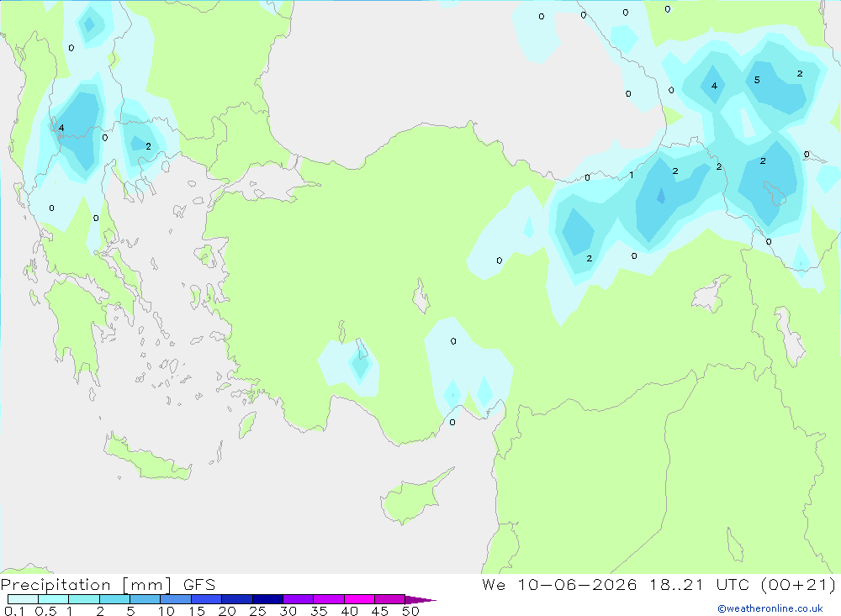The image size is (841, 616).
Task: Select the magenta swatch between 45 and 50
Action: coord(389,599)
